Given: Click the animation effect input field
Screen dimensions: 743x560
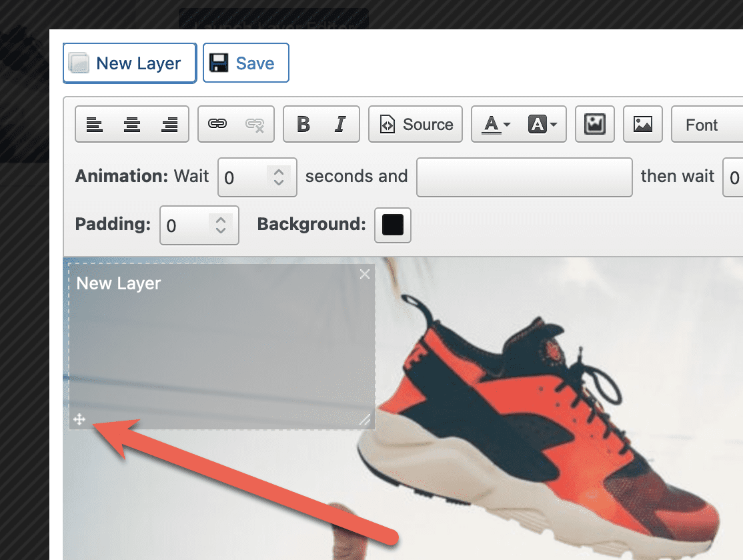Looking at the screenshot, I should pos(524,177).
